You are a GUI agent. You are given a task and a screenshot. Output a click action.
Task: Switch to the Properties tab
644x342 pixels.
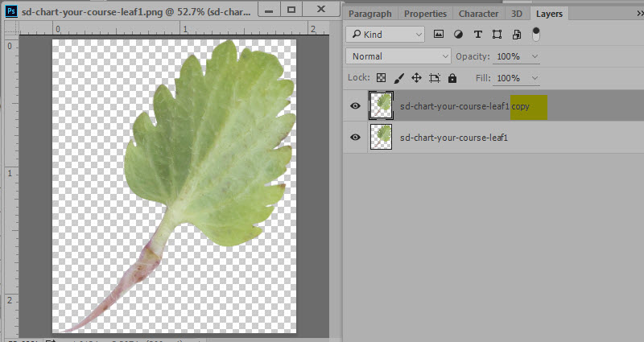point(425,14)
